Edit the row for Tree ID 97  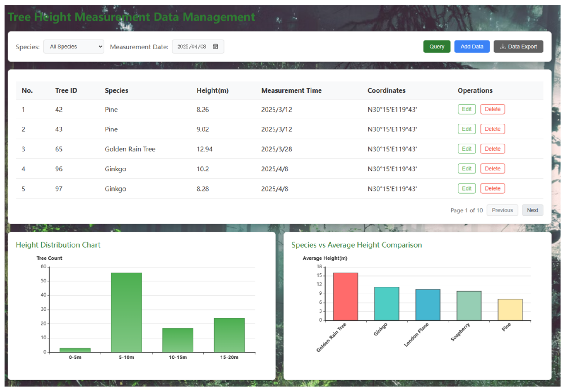466,188
